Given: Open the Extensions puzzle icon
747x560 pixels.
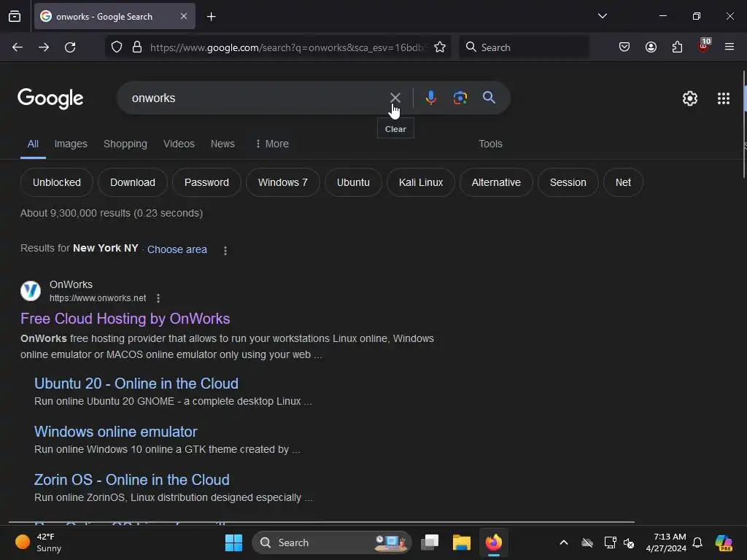Looking at the screenshot, I should pos(677,47).
